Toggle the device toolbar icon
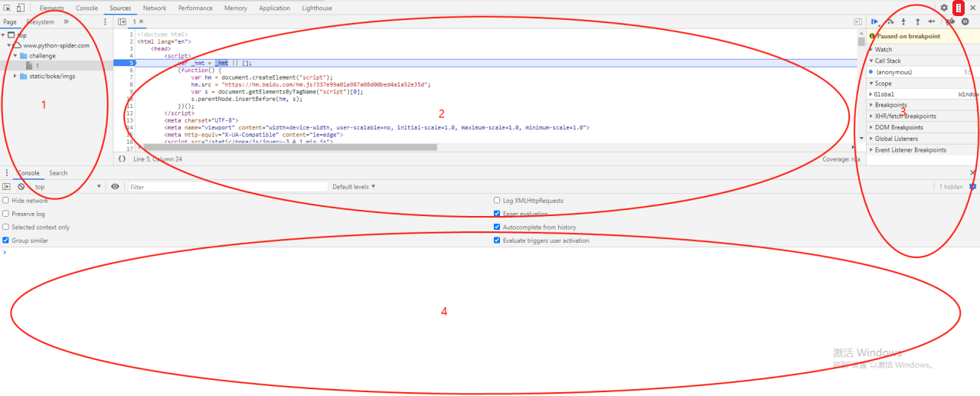This screenshot has height=396, width=980. click(x=21, y=8)
